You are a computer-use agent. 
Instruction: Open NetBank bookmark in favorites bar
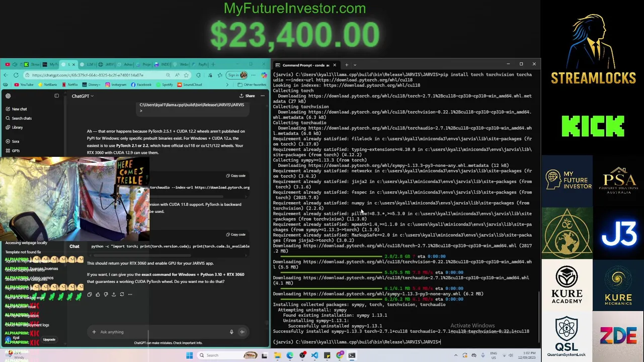(48, 84)
